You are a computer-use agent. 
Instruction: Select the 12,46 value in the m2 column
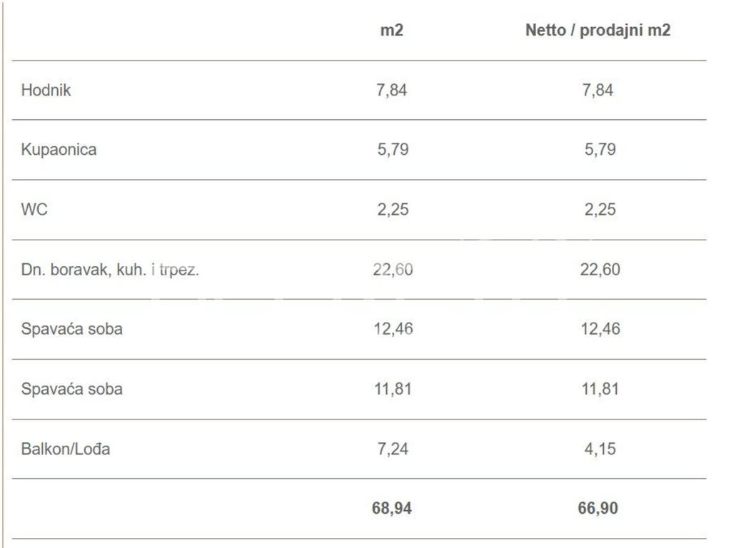coord(393,330)
